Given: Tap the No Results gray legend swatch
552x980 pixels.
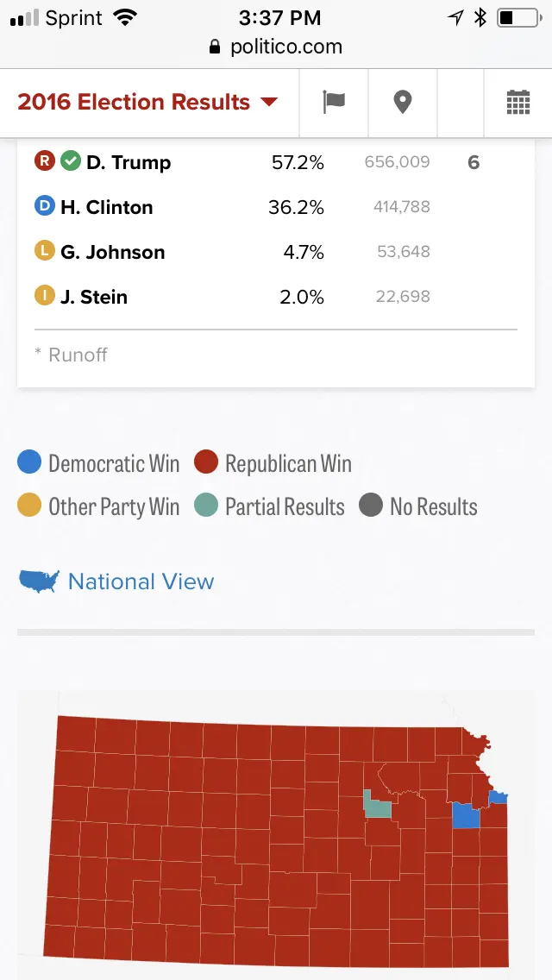Looking at the screenshot, I should point(371,506).
